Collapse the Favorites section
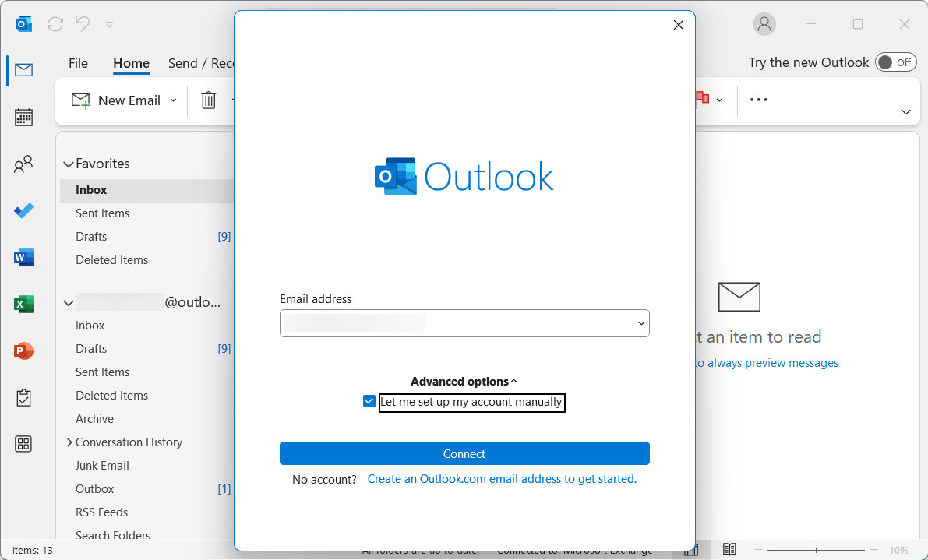928x560 pixels. (68, 164)
